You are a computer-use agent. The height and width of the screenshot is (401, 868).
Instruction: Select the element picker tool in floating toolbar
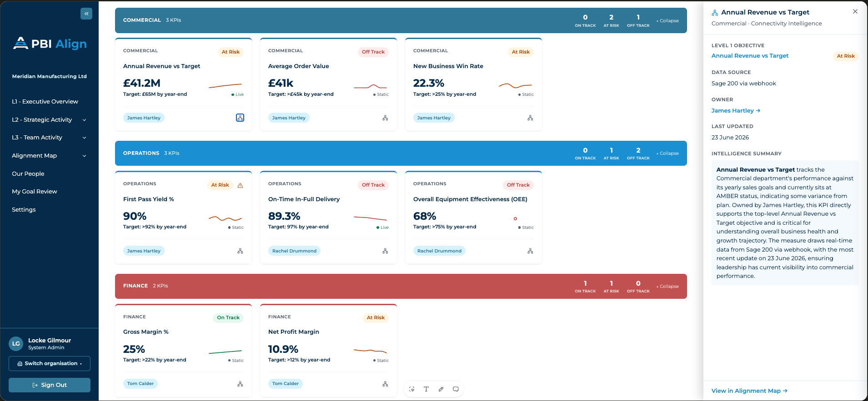coord(412,389)
